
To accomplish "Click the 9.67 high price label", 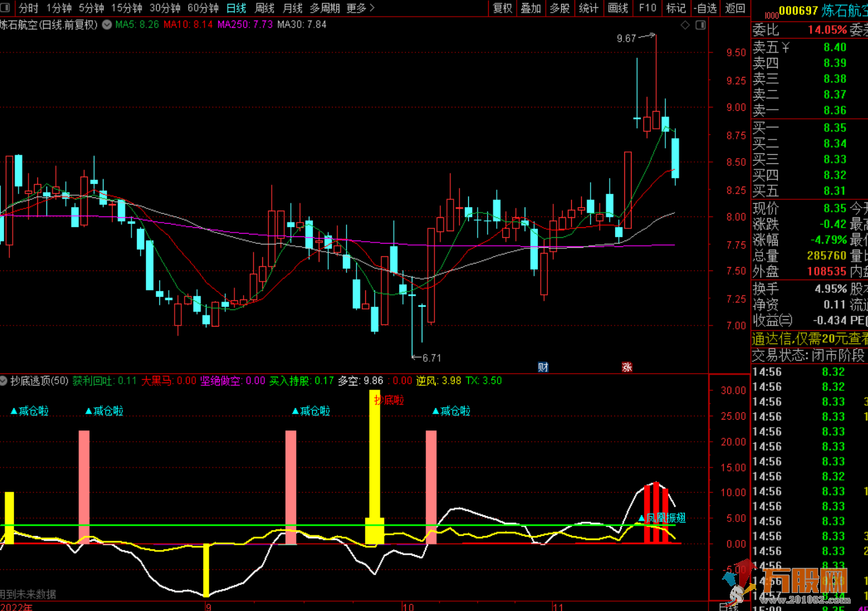I will point(626,39).
